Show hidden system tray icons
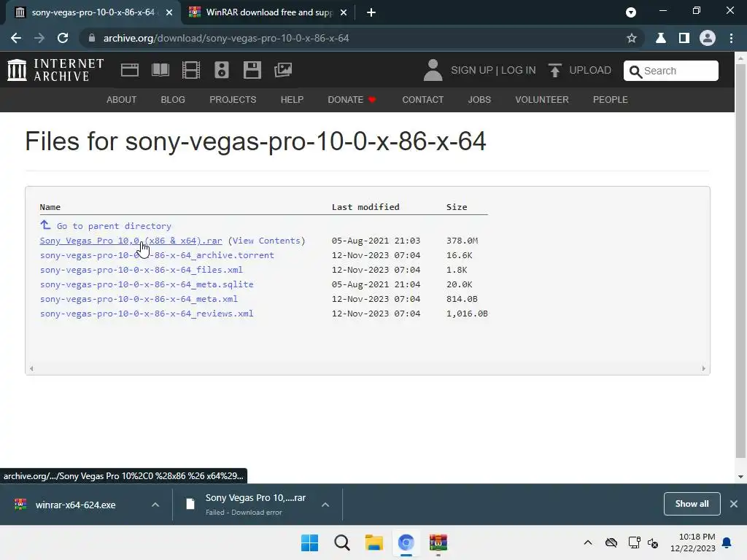This screenshot has height=560, width=747. [x=588, y=542]
